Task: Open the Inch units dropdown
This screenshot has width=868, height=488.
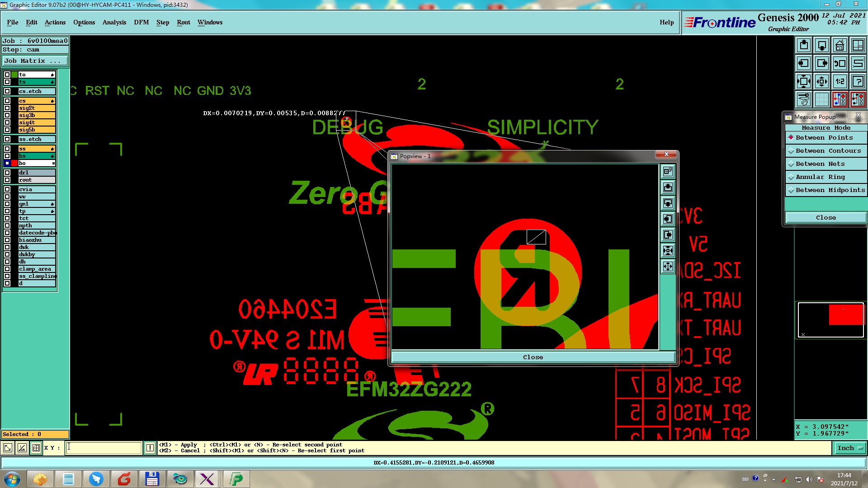Action: (x=850, y=448)
